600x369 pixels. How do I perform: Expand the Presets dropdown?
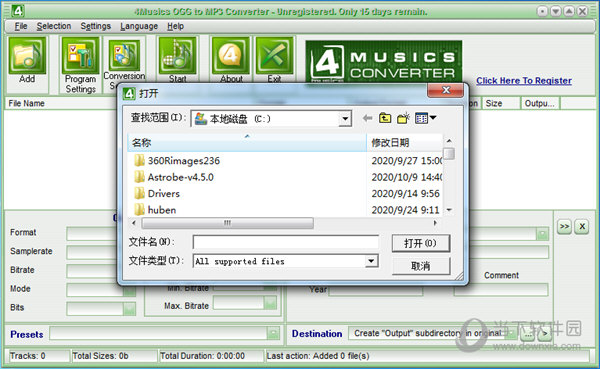pyautogui.click(x=273, y=333)
